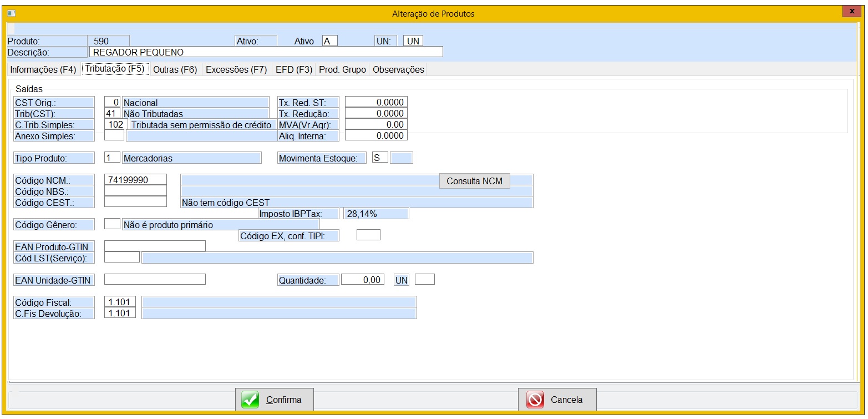Go to the EFD (F3) tab
This screenshot has width=868, height=419.
pyautogui.click(x=294, y=70)
